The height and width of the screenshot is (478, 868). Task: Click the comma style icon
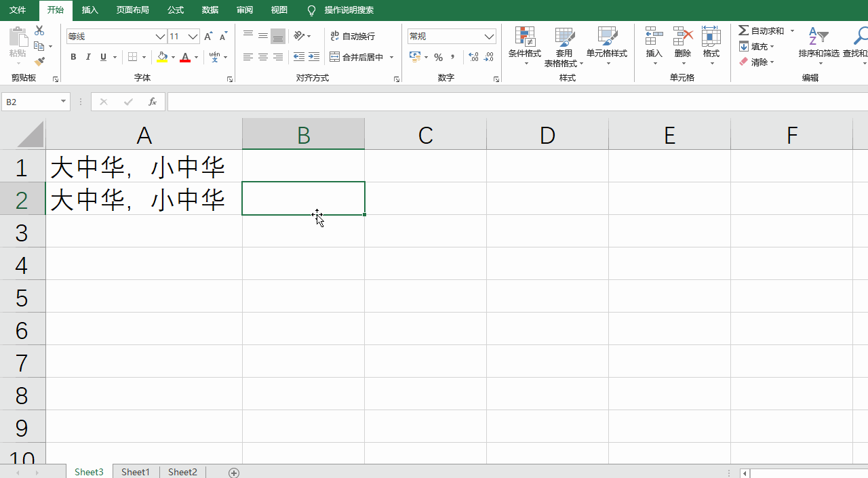[x=452, y=57]
